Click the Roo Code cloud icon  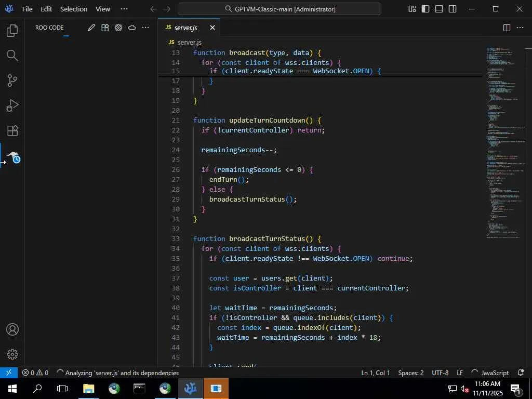tap(132, 28)
